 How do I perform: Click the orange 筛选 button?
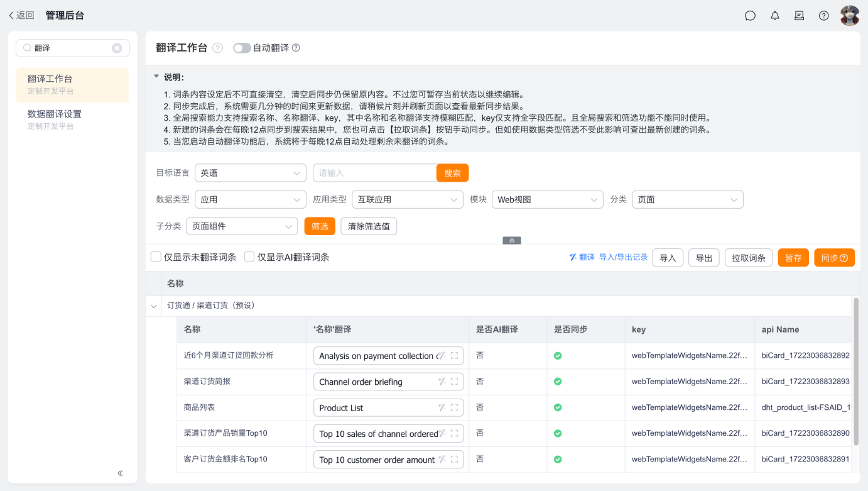[320, 226]
